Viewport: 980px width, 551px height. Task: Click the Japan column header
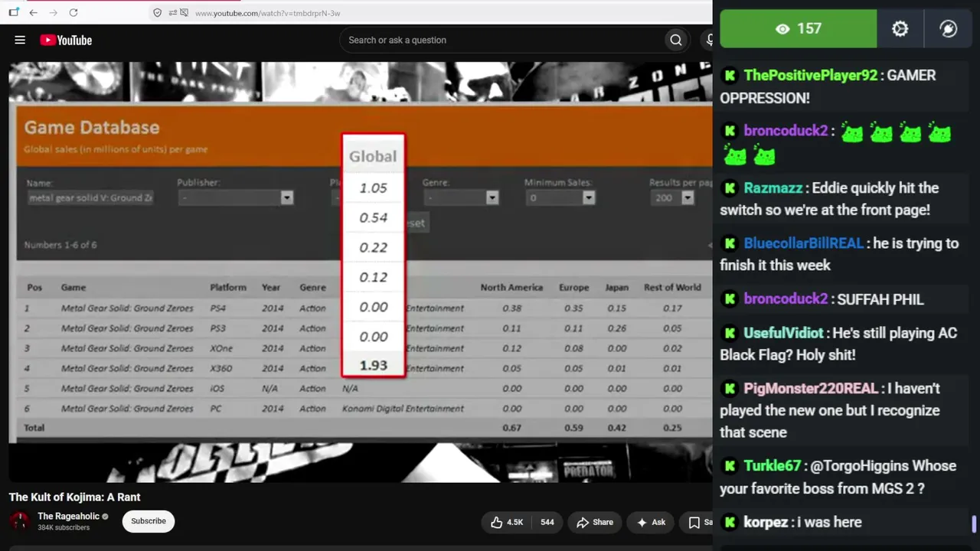[x=616, y=287]
